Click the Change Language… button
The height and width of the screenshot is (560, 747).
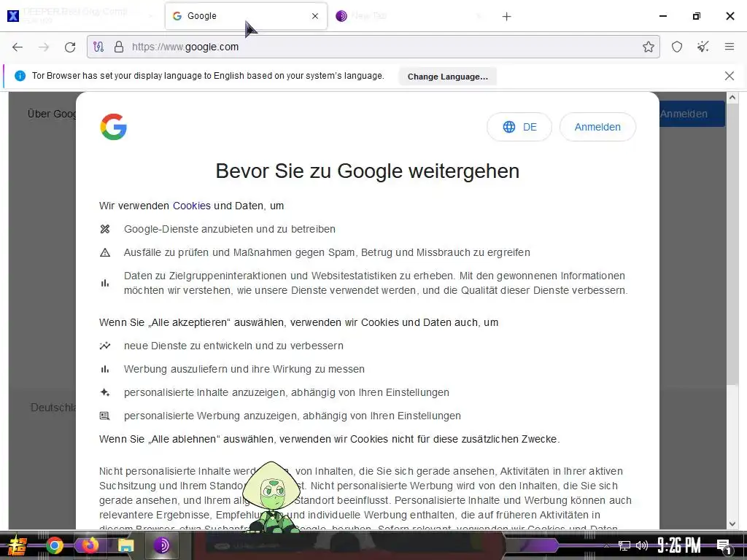pyautogui.click(x=447, y=76)
